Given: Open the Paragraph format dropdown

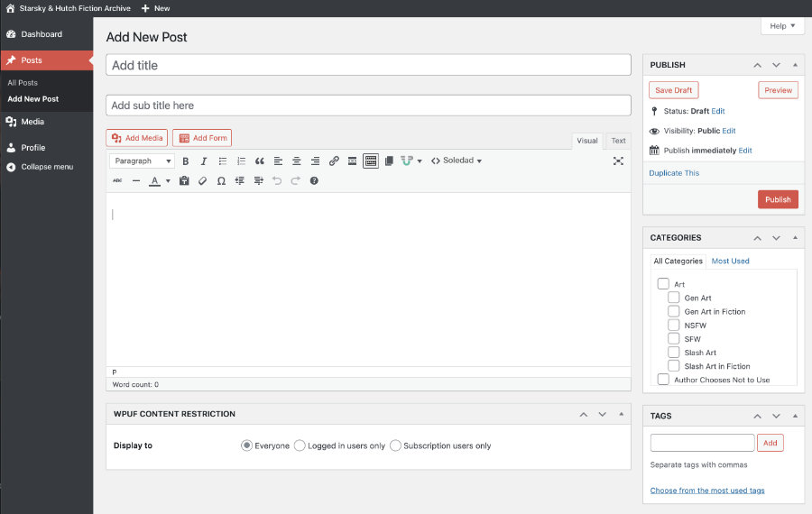Looking at the screenshot, I should (142, 161).
